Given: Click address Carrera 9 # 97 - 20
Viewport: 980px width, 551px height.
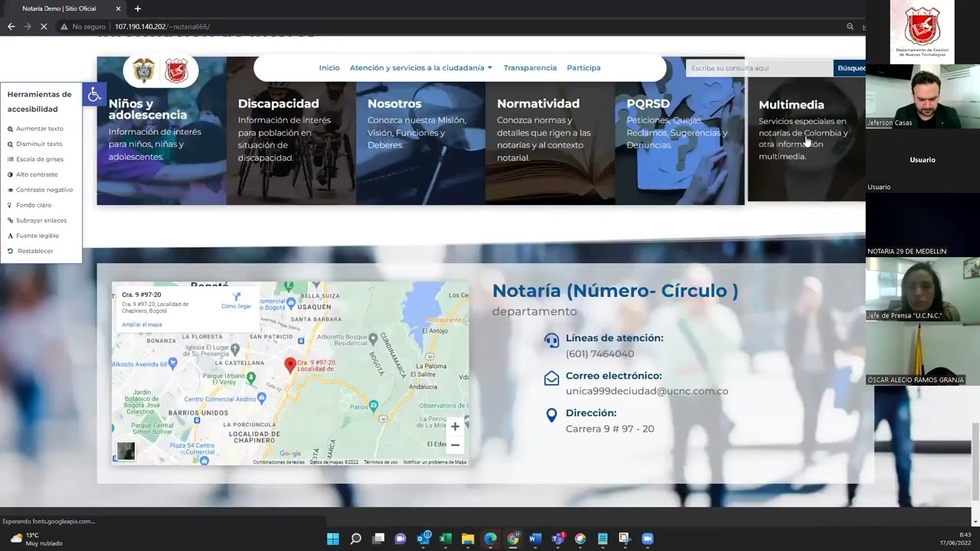Looking at the screenshot, I should (x=610, y=429).
